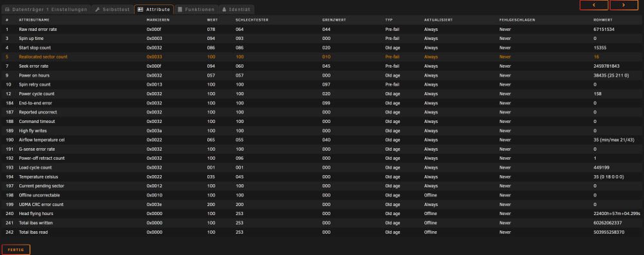Click the ATTRIBUTNAME column header
This screenshot has width=644, height=255.
pos(34,20)
